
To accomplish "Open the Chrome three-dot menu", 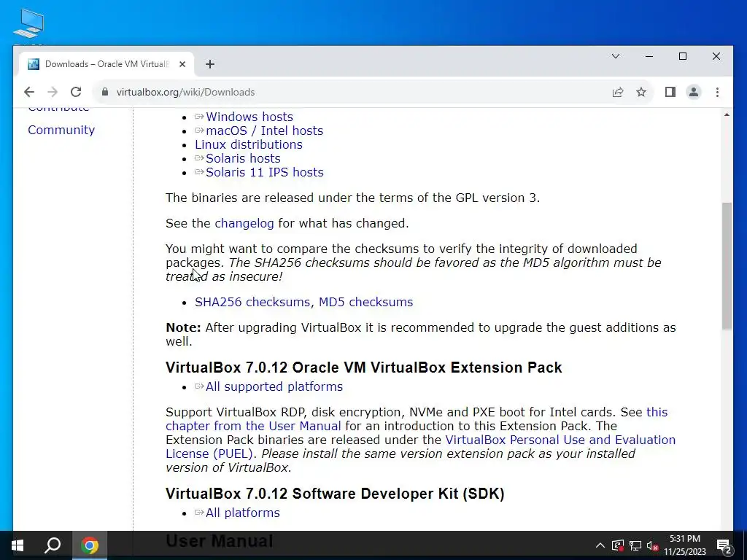I will [x=717, y=92].
